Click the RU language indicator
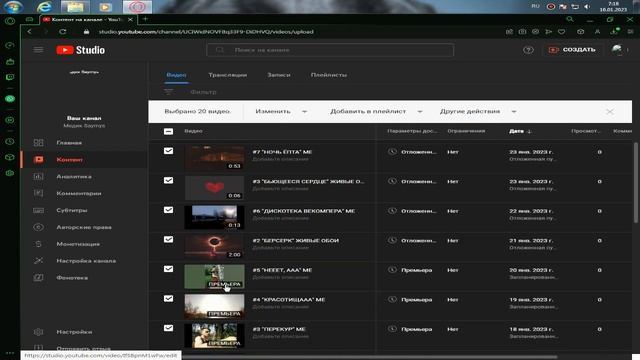Image resolution: width=640 pixels, height=360 pixels. (x=535, y=6)
